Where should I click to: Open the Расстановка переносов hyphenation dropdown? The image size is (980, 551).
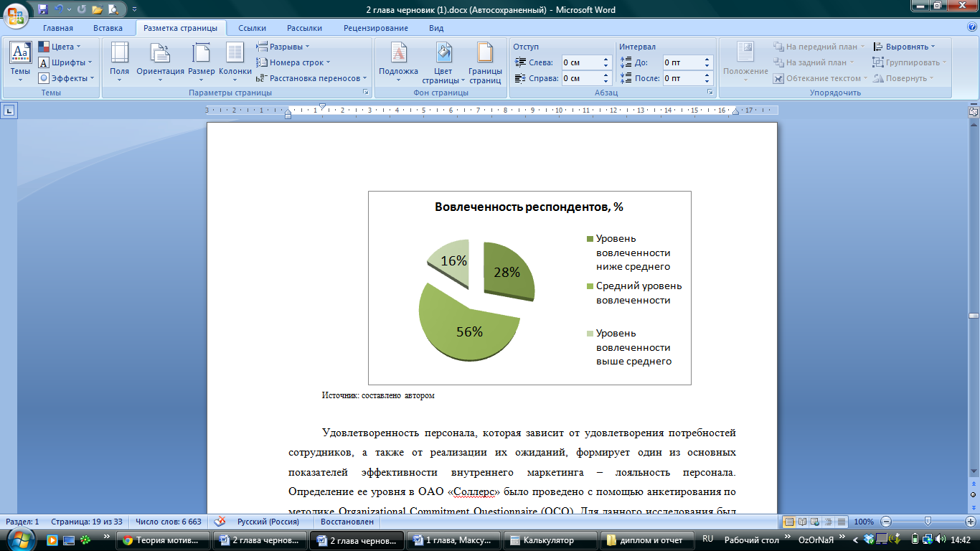(x=312, y=78)
